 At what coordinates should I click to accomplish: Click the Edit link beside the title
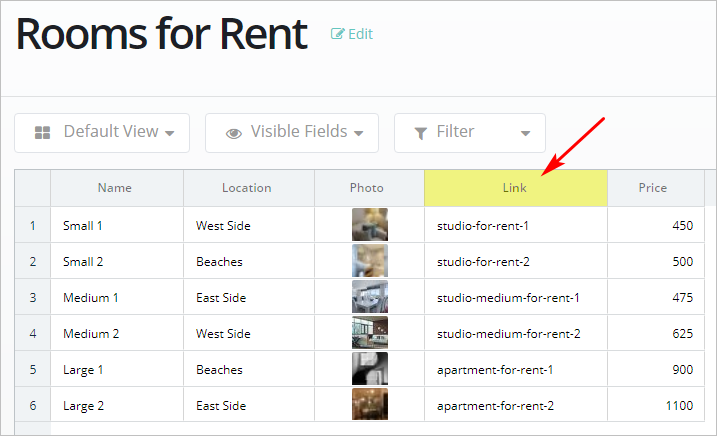359,34
